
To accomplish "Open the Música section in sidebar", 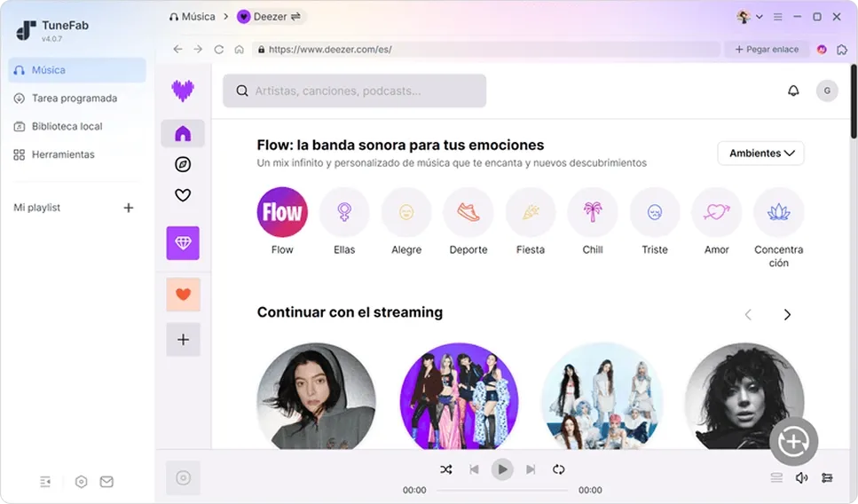I will (x=77, y=70).
